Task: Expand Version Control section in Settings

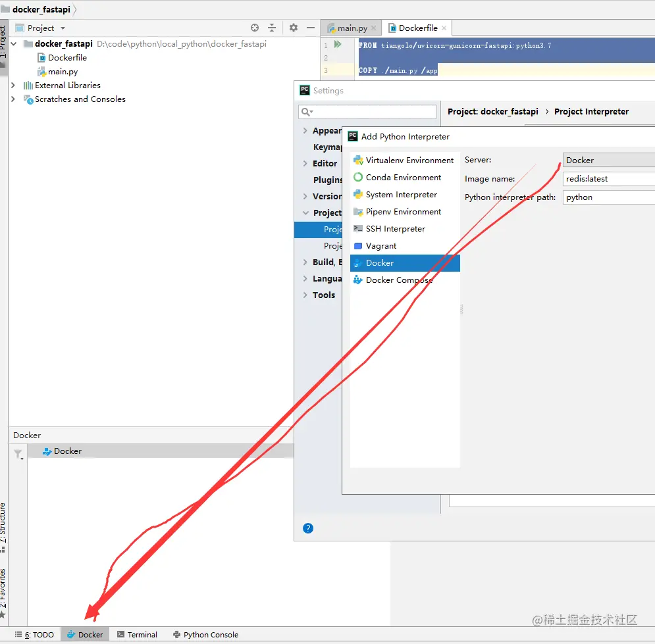Action: tap(305, 196)
